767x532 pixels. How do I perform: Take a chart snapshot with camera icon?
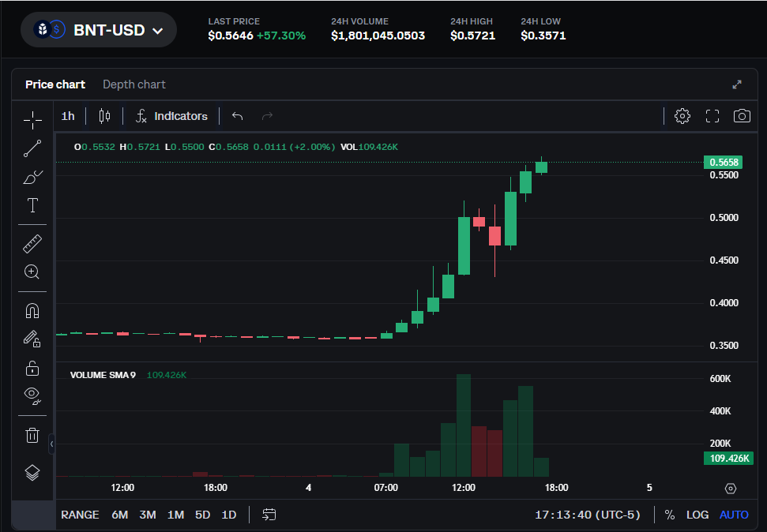coord(742,116)
